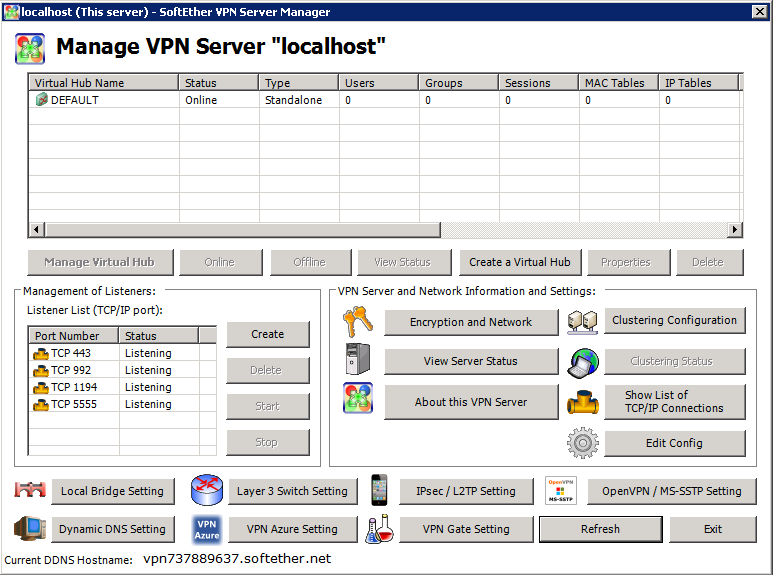Open Clustering Configuration
Viewport: 773px width, 575px height.
tap(674, 321)
